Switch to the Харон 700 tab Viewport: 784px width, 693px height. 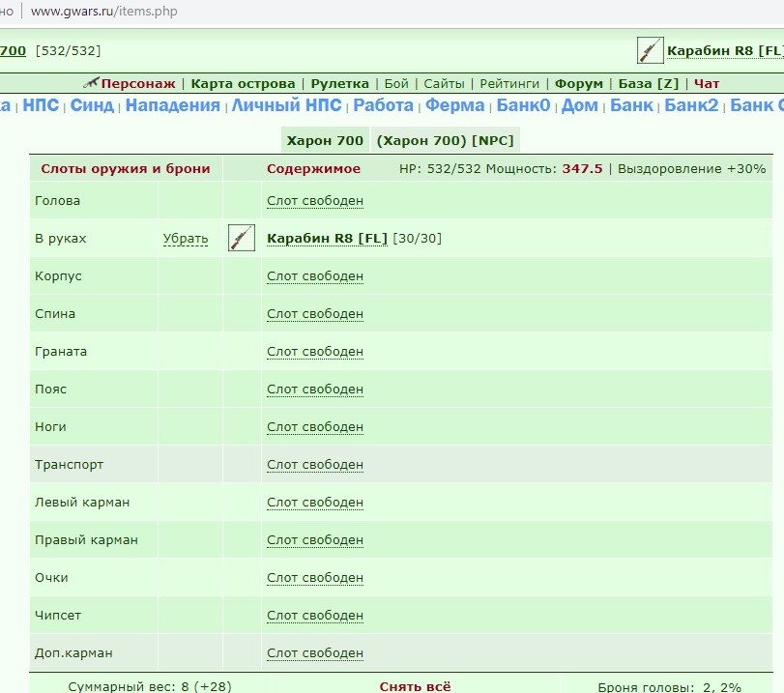coord(325,140)
